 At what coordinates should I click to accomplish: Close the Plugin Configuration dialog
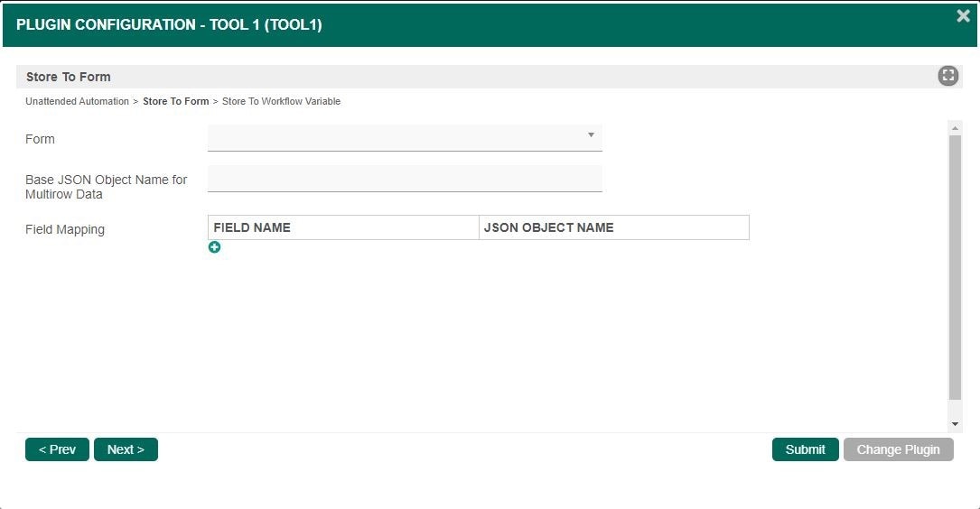(x=963, y=16)
